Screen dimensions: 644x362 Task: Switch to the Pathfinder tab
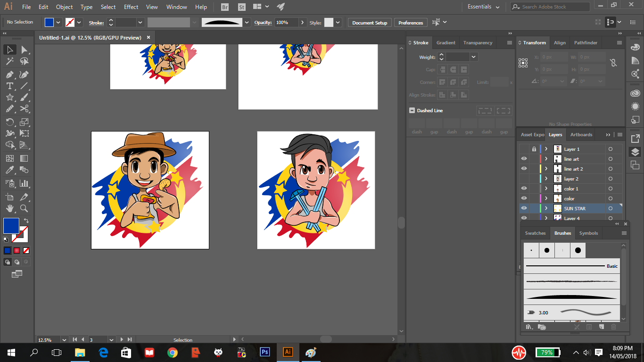(x=585, y=42)
